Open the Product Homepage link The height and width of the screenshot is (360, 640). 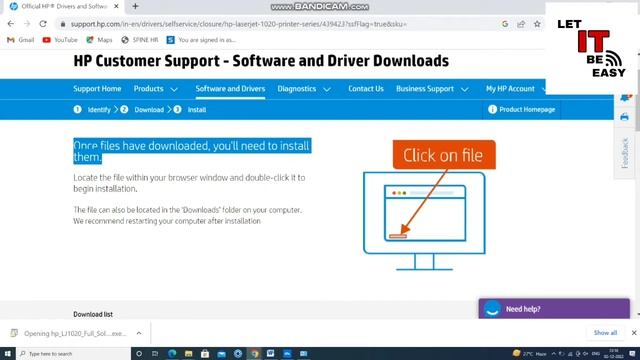click(x=522, y=109)
